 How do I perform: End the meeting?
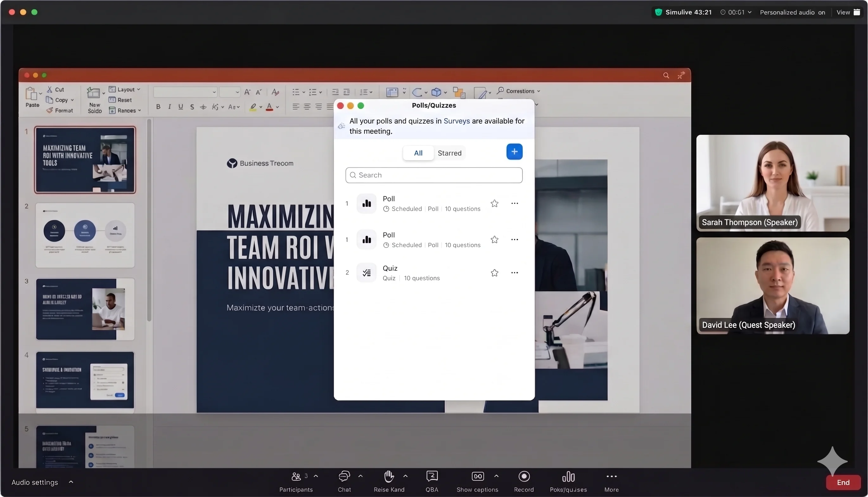click(843, 482)
